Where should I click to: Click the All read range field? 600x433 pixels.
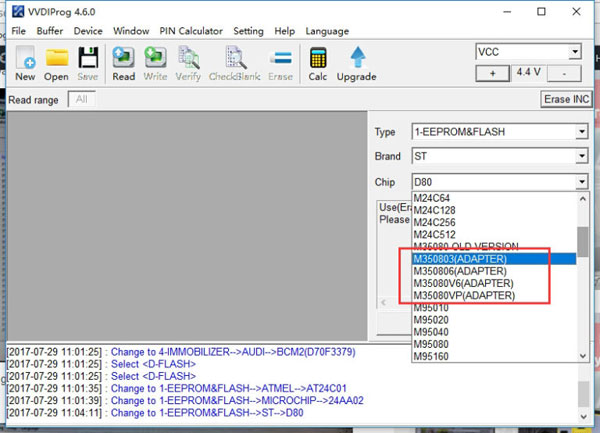pos(82,99)
